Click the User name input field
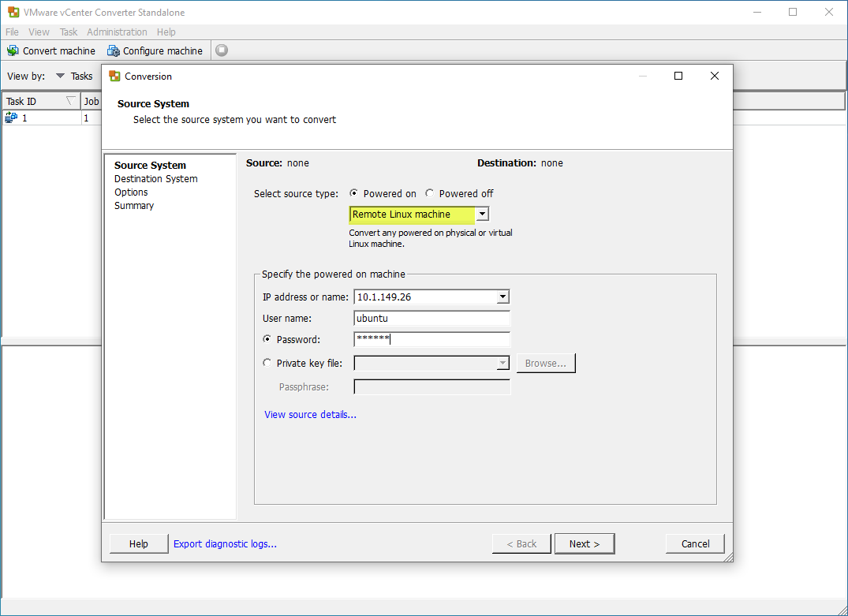Screen dimensions: 848x616 pos(431,319)
